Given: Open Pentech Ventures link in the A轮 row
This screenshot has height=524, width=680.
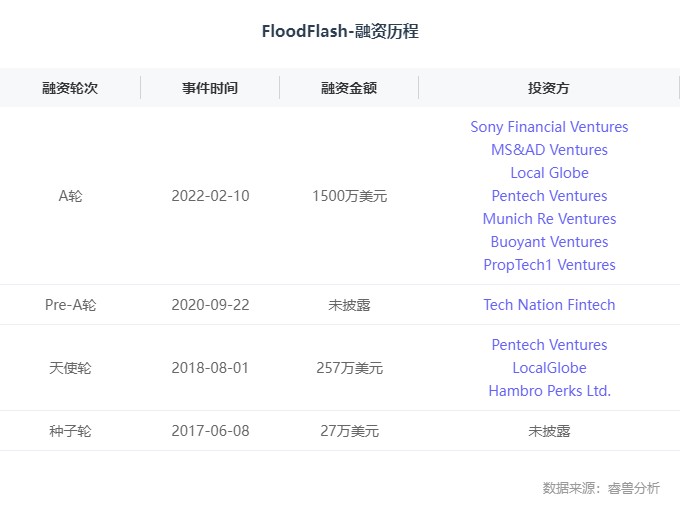Looking at the screenshot, I should [549, 196].
